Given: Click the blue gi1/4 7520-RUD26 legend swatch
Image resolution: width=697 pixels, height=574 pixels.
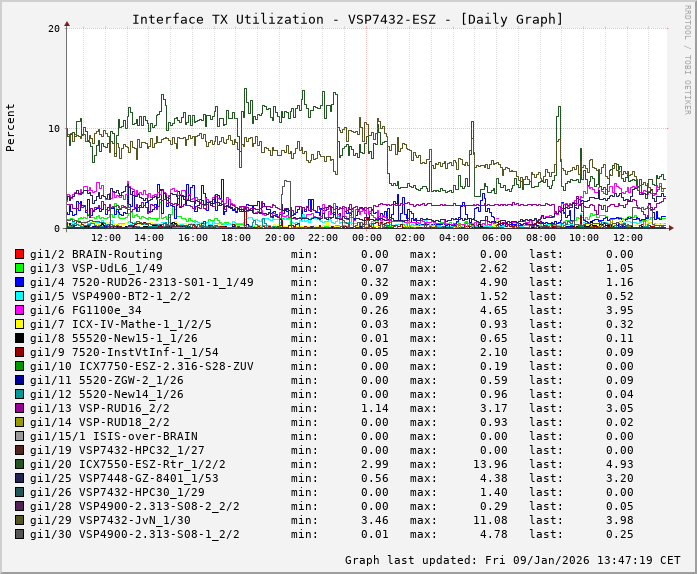Looking at the screenshot, I should 19,282.
